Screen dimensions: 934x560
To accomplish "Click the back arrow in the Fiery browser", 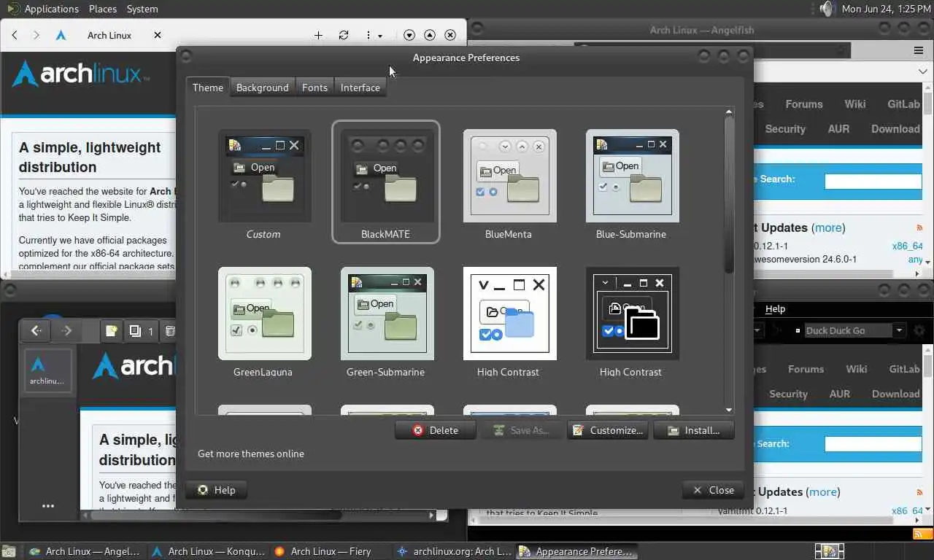I will [x=36, y=331].
